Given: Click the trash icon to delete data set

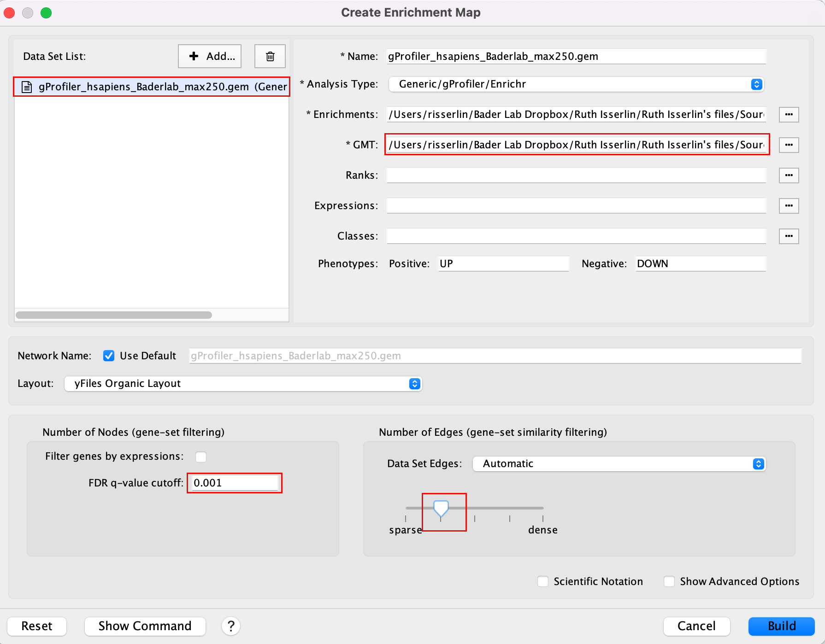Looking at the screenshot, I should click(x=270, y=56).
